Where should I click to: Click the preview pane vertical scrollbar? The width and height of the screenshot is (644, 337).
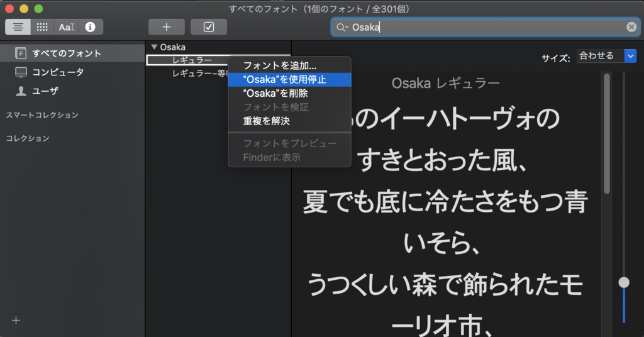(607, 133)
